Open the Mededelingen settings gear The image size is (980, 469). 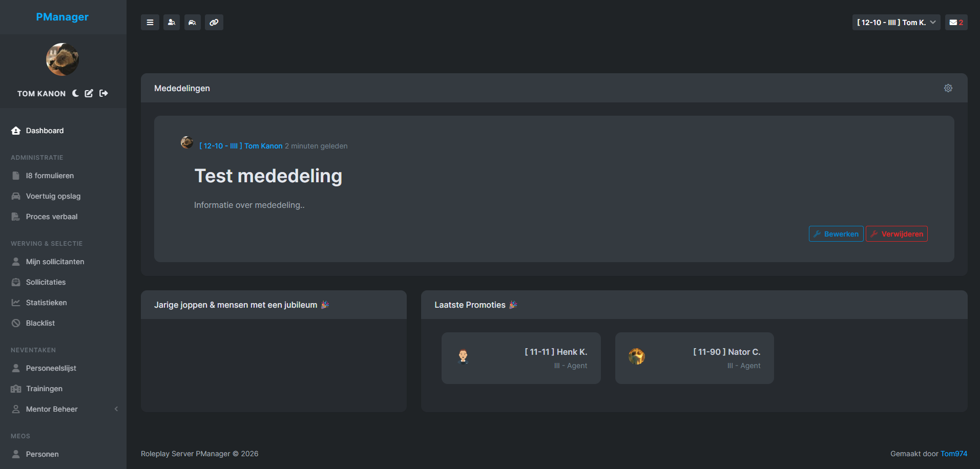point(948,88)
